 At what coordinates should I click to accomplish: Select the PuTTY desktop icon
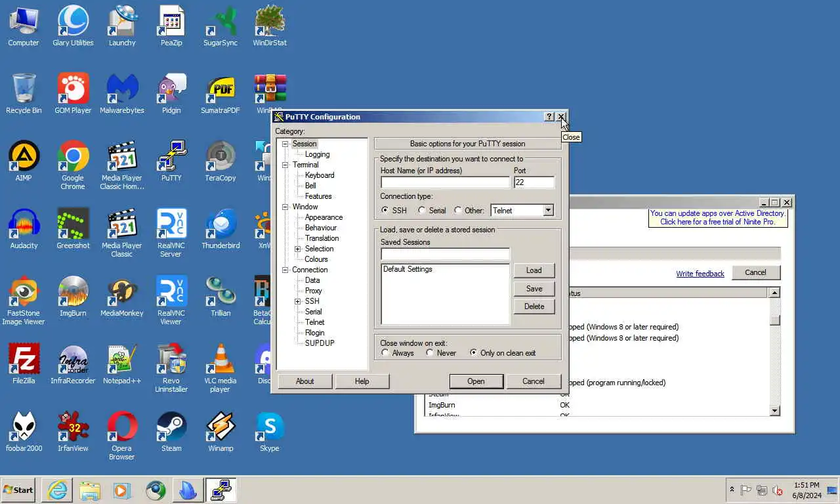click(171, 161)
